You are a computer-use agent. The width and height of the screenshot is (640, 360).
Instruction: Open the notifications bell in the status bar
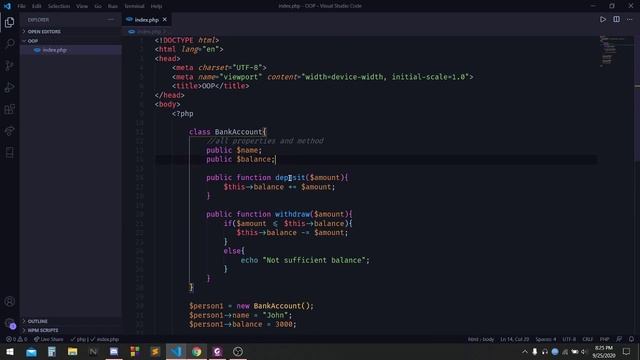pos(631,339)
